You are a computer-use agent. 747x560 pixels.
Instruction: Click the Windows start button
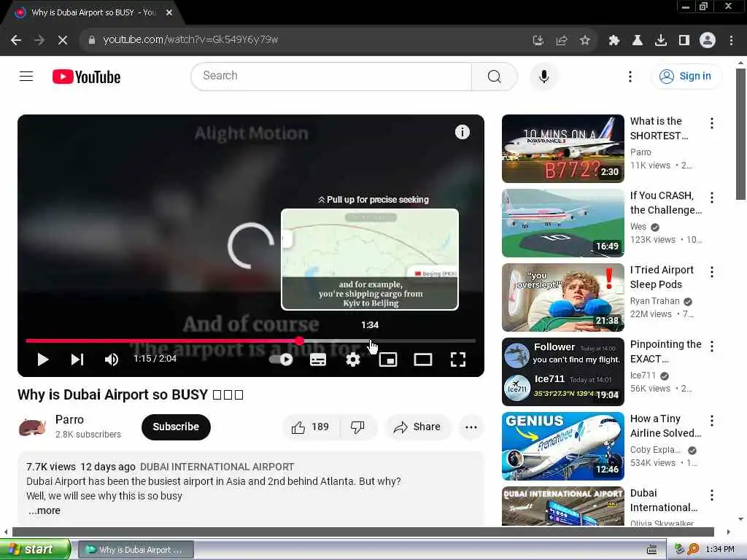35,550
